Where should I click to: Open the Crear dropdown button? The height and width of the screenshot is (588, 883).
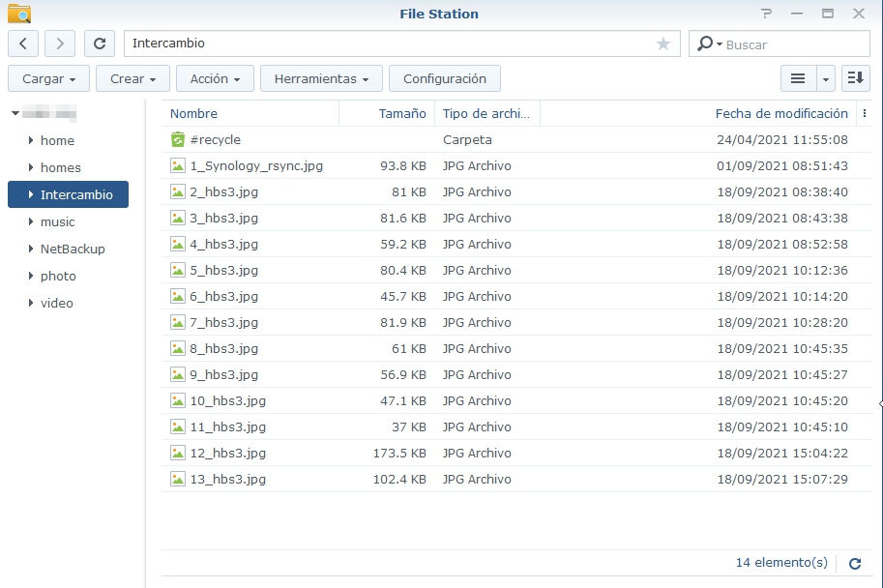coord(132,78)
